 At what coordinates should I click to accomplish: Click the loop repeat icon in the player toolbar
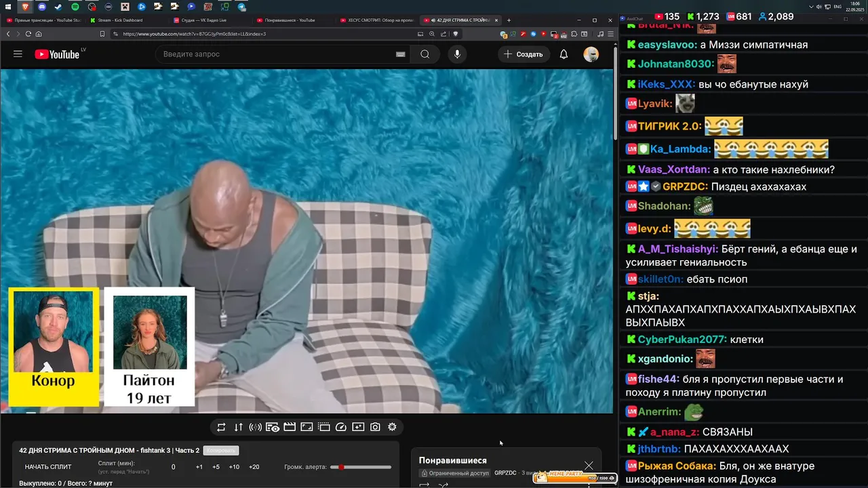[x=221, y=427]
